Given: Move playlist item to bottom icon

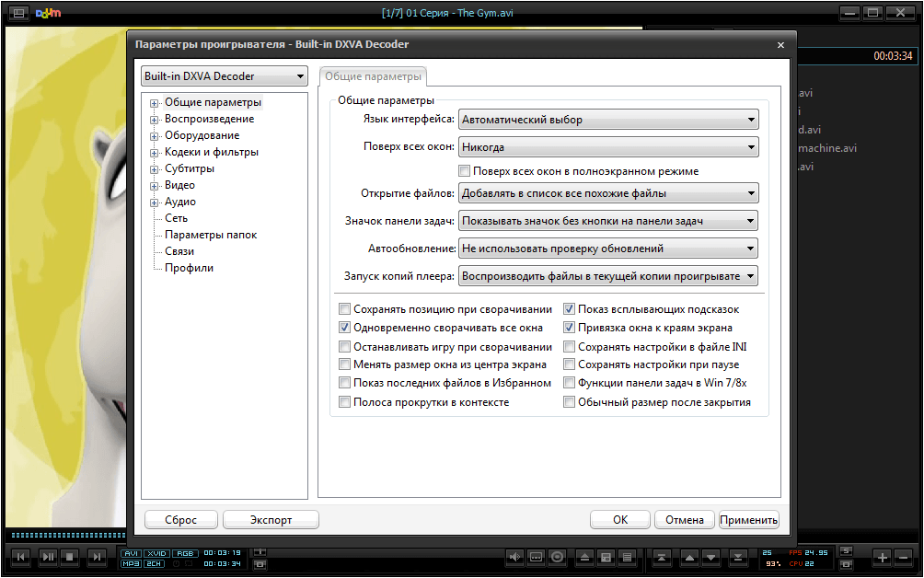Looking at the screenshot, I should [738, 557].
